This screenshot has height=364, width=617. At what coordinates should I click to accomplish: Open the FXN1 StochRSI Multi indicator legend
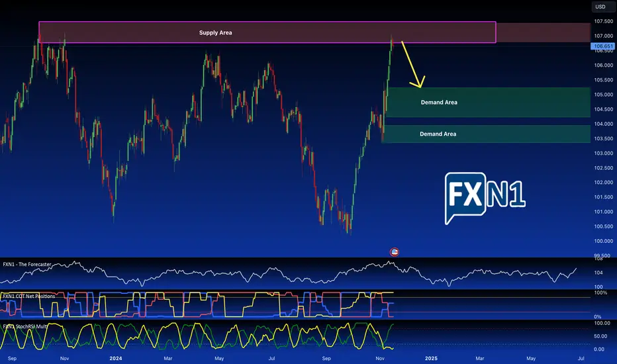coord(25,327)
